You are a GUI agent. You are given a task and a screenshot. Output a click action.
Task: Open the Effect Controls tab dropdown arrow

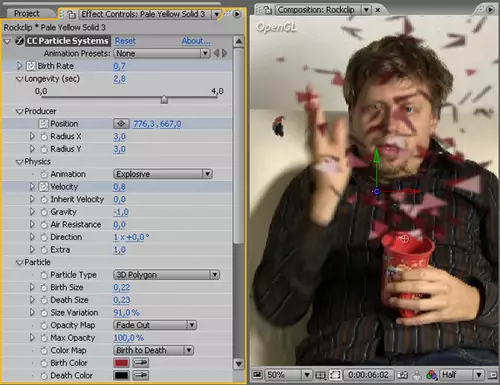point(217,14)
